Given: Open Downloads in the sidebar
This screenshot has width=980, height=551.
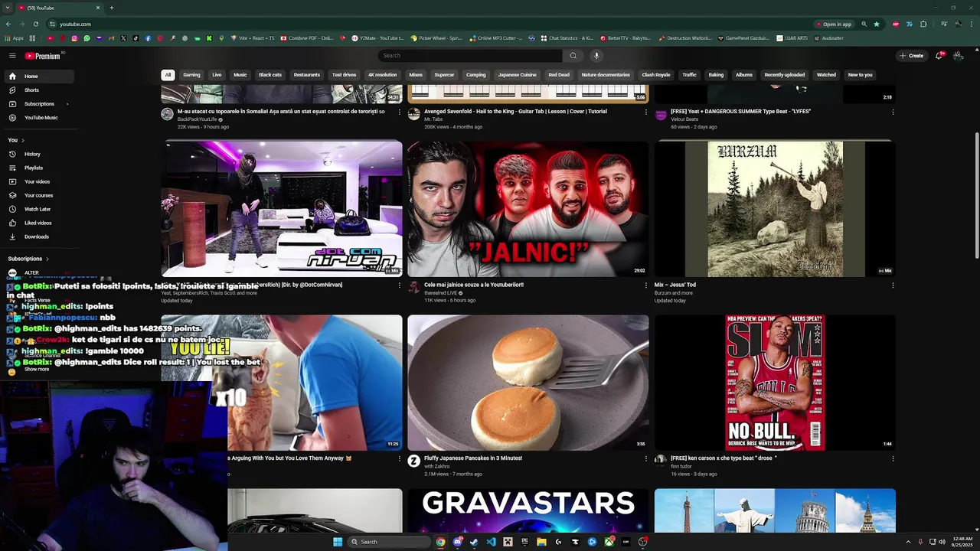Looking at the screenshot, I should click(38, 236).
